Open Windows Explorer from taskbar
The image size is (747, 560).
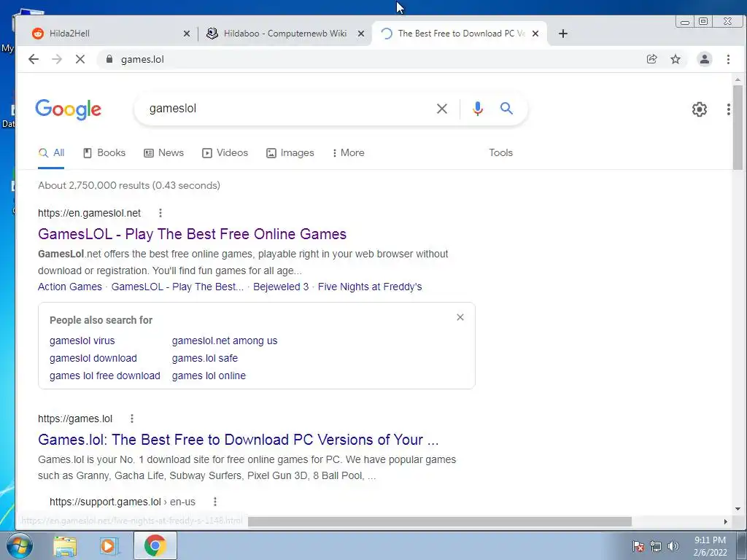click(x=65, y=546)
